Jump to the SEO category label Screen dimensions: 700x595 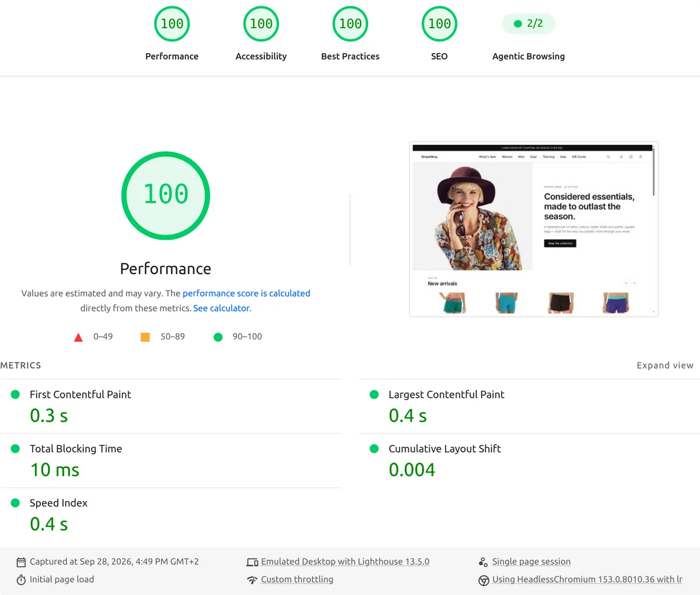(439, 56)
